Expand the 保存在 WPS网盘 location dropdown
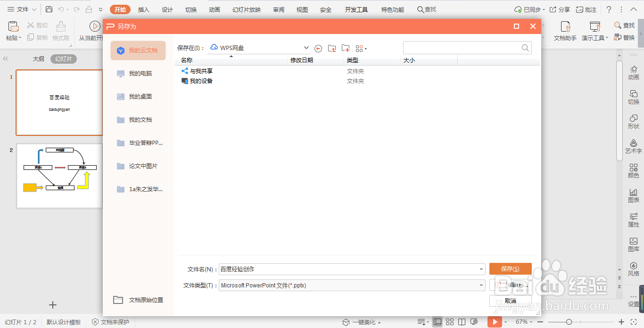644x328 pixels. [306, 48]
